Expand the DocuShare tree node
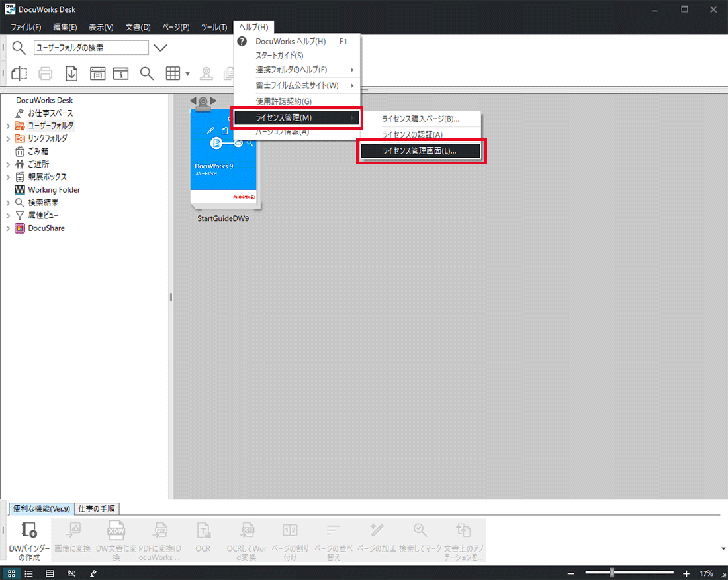728x580 pixels. point(8,228)
